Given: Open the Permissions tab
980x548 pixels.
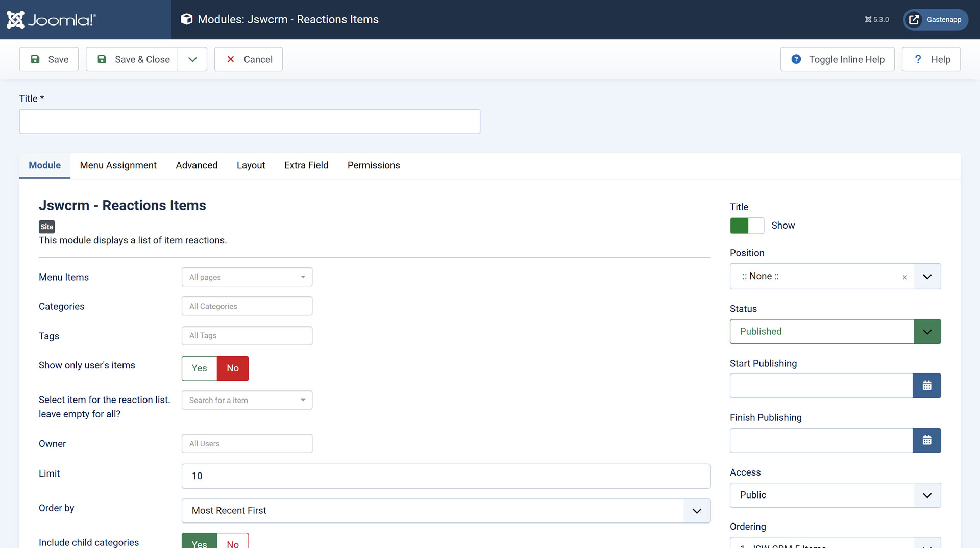Looking at the screenshot, I should tap(373, 165).
